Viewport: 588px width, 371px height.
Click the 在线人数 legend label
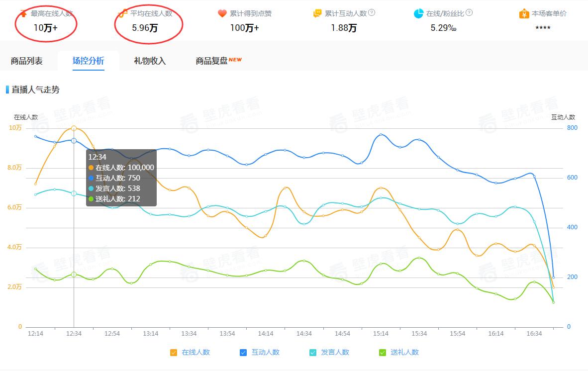[x=196, y=352]
